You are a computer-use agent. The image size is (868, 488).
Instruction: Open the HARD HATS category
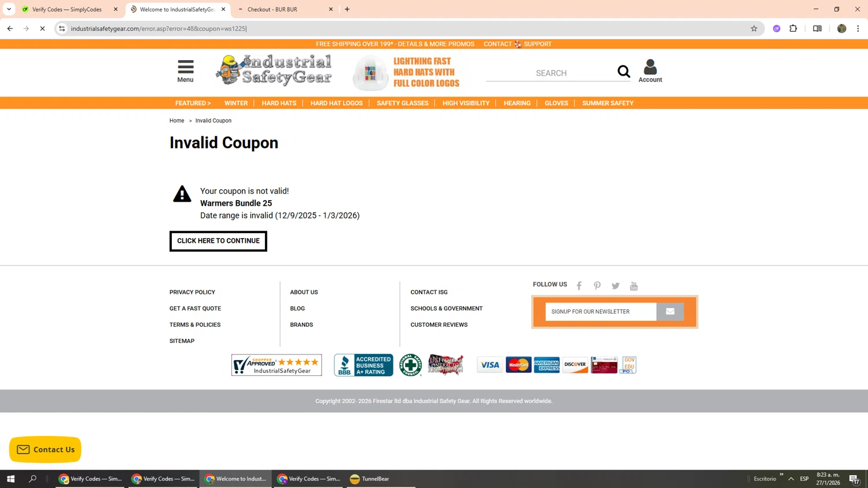tap(279, 103)
